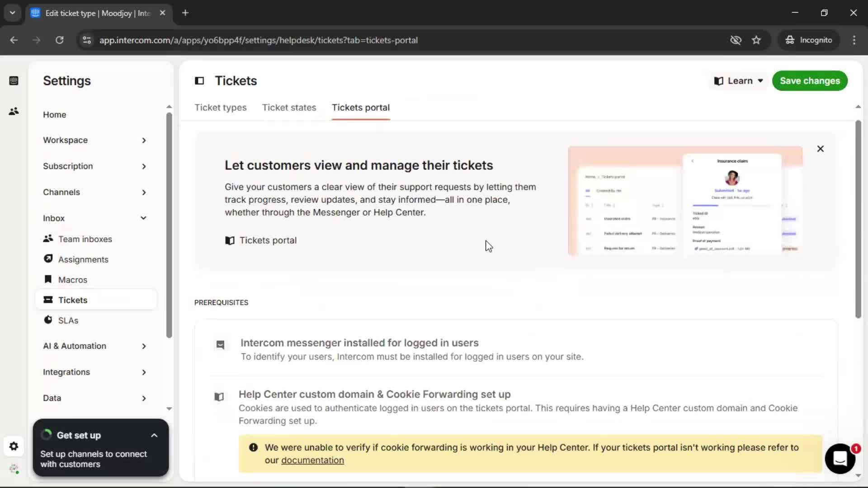The height and width of the screenshot is (488, 868).
Task: Switch to the Ticket states tab
Action: (x=289, y=108)
